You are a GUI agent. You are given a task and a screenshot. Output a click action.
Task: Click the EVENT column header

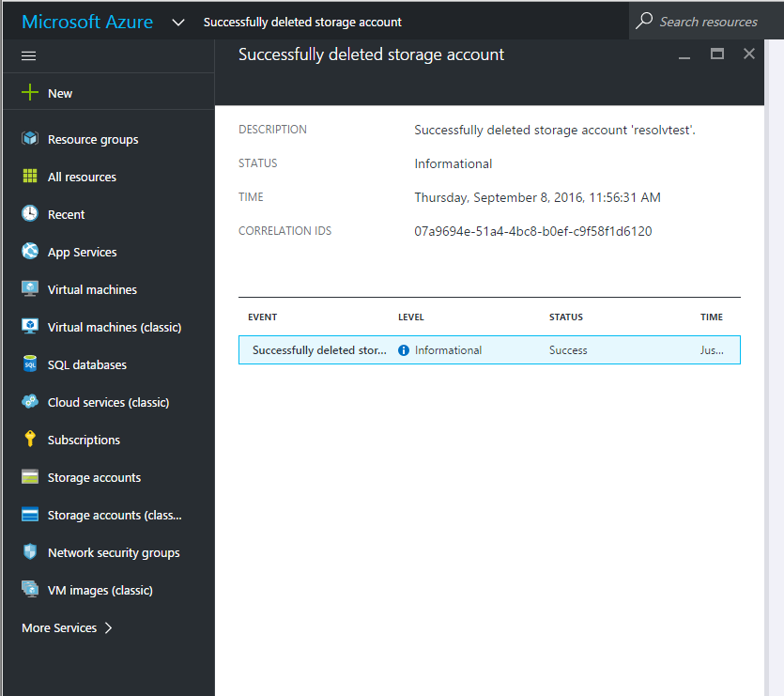(263, 317)
